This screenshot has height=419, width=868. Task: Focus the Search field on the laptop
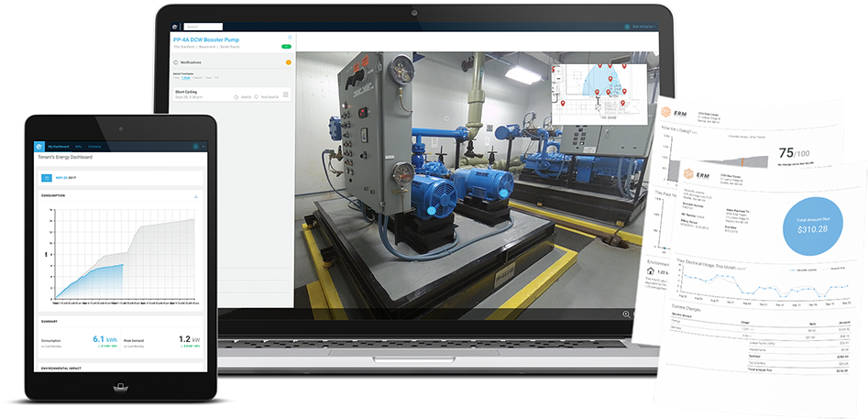pyautogui.click(x=203, y=27)
